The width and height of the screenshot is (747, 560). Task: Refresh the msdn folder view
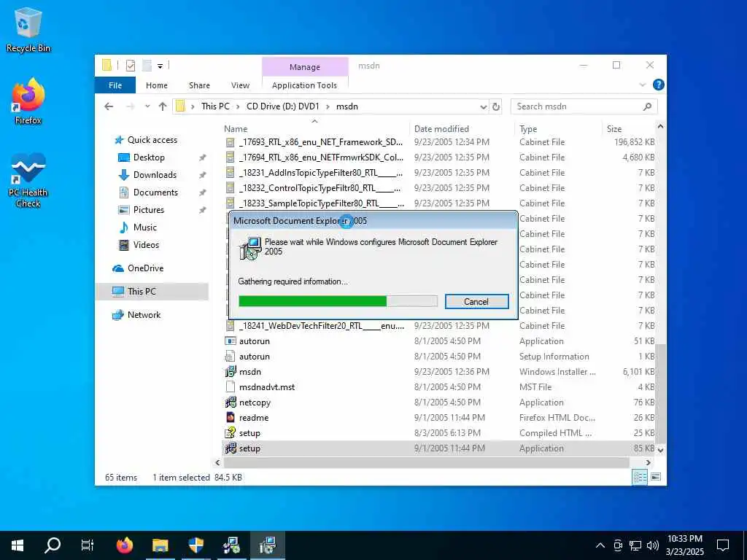click(496, 106)
